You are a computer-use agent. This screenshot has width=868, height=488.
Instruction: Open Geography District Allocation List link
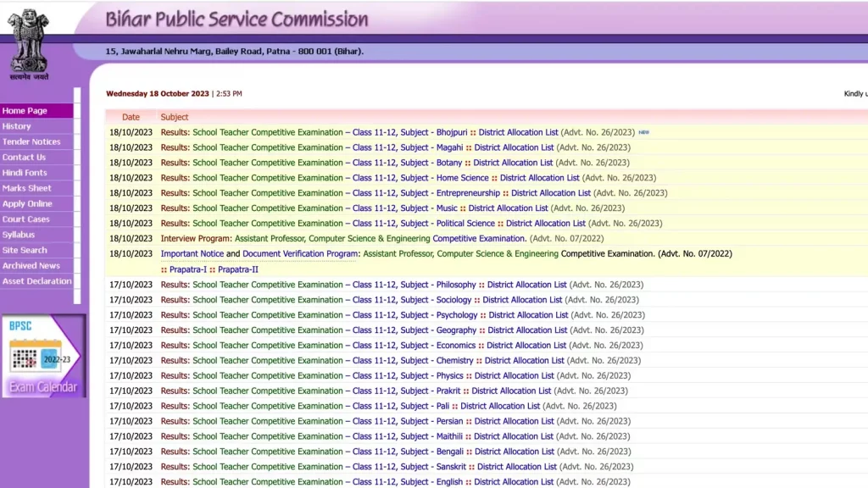(x=527, y=330)
